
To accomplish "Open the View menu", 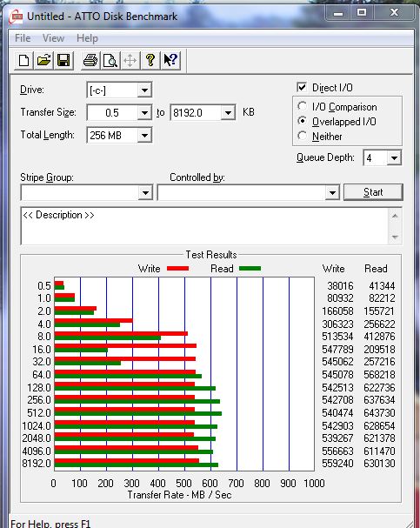I will click(53, 38).
